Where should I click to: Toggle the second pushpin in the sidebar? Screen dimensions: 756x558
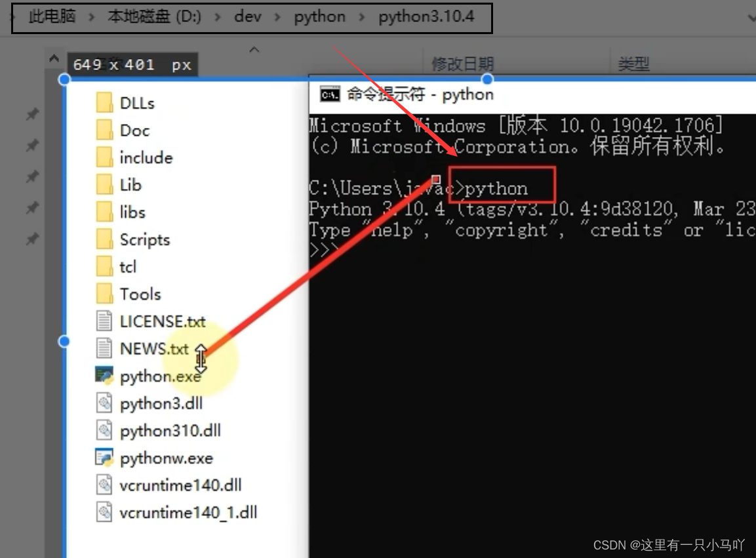tap(31, 145)
